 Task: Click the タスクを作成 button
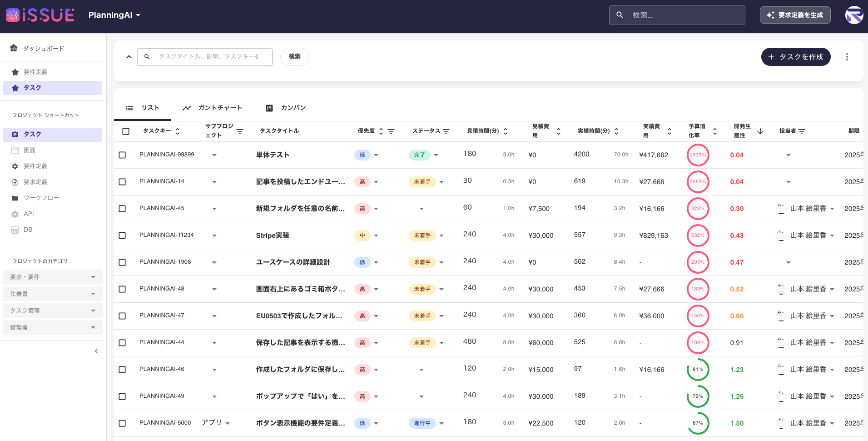tap(795, 57)
